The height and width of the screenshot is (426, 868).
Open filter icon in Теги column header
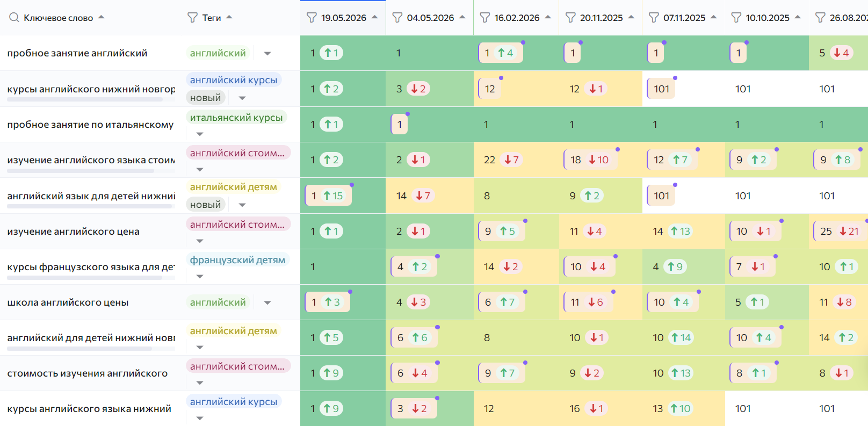tap(192, 18)
